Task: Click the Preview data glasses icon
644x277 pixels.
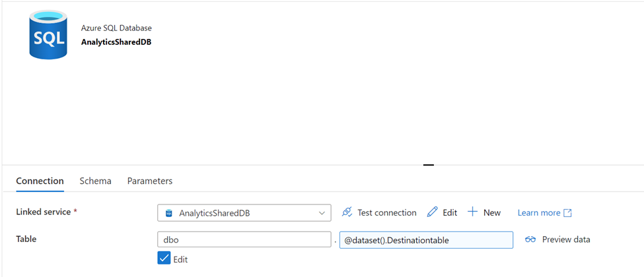Action: [530, 239]
